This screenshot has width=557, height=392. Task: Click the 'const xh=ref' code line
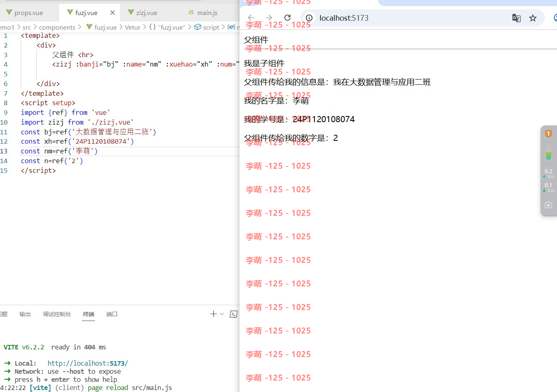pyautogui.click(x=77, y=142)
